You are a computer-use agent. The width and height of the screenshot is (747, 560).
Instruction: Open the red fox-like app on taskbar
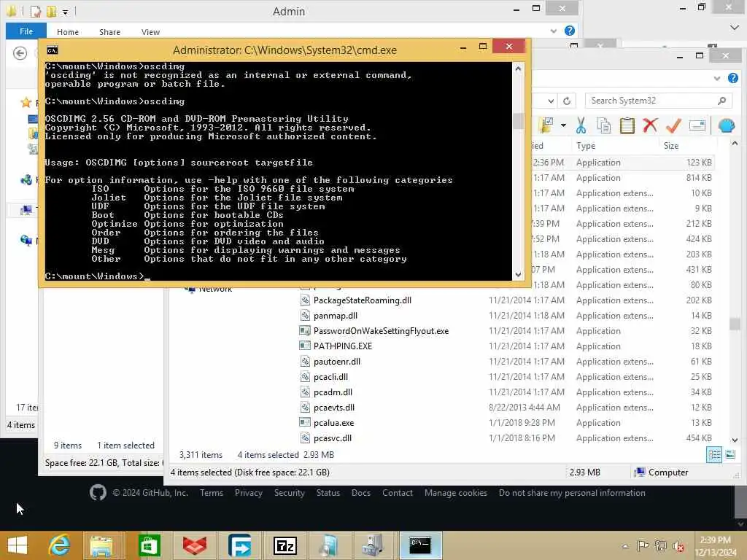[x=194, y=545]
